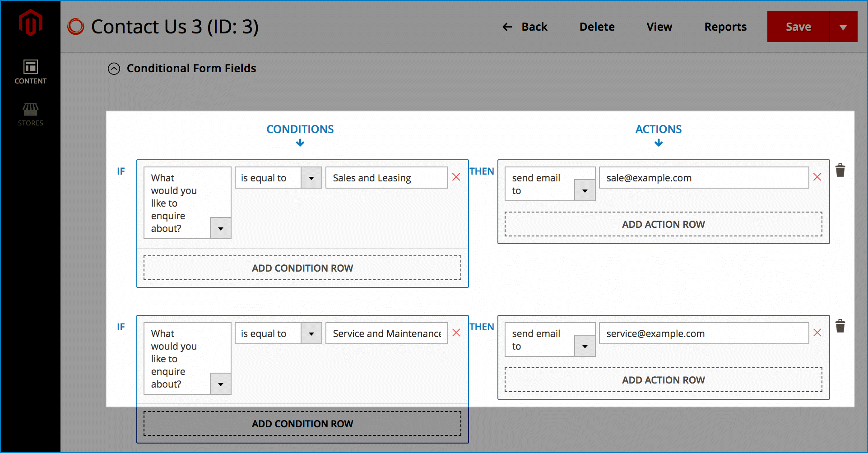This screenshot has width=868, height=453.
Task: Click the Magento logo icon
Action: pyautogui.click(x=30, y=21)
